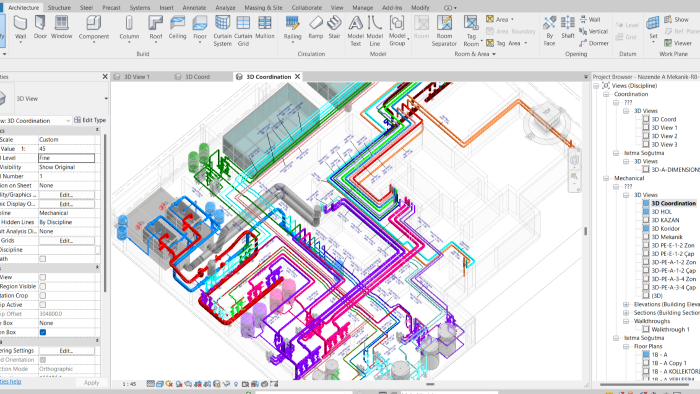Close the 3D Coordination view tab
This screenshot has height=394, width=700.
click(x=297, y=77)
